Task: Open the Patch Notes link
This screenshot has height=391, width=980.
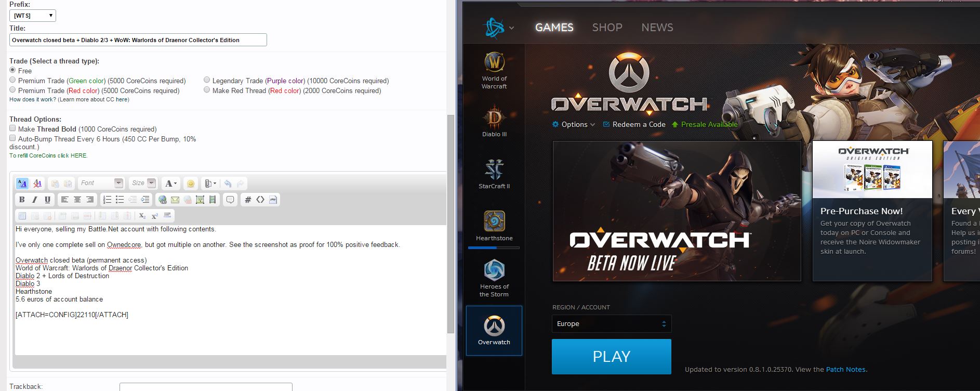Action: 845,369
